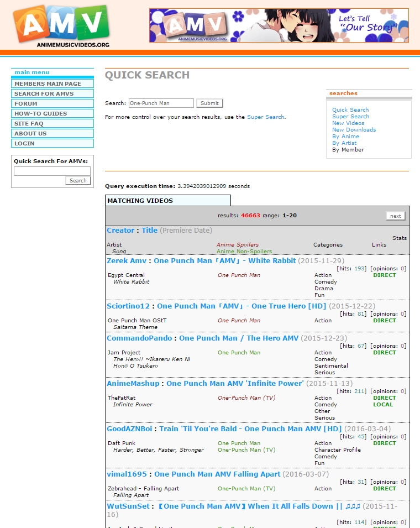Focus the sidebar Quick Search input field
The height and width of the screenshot is (528, 420).
click(x=52, y=171)
